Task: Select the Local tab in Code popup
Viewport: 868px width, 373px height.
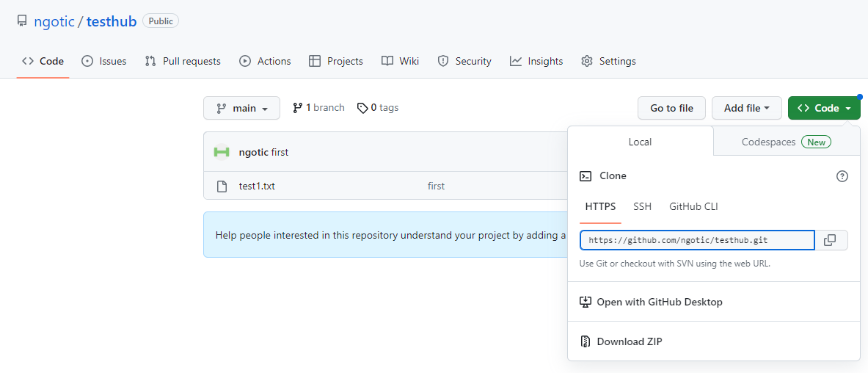Action: tap(640, 142)
